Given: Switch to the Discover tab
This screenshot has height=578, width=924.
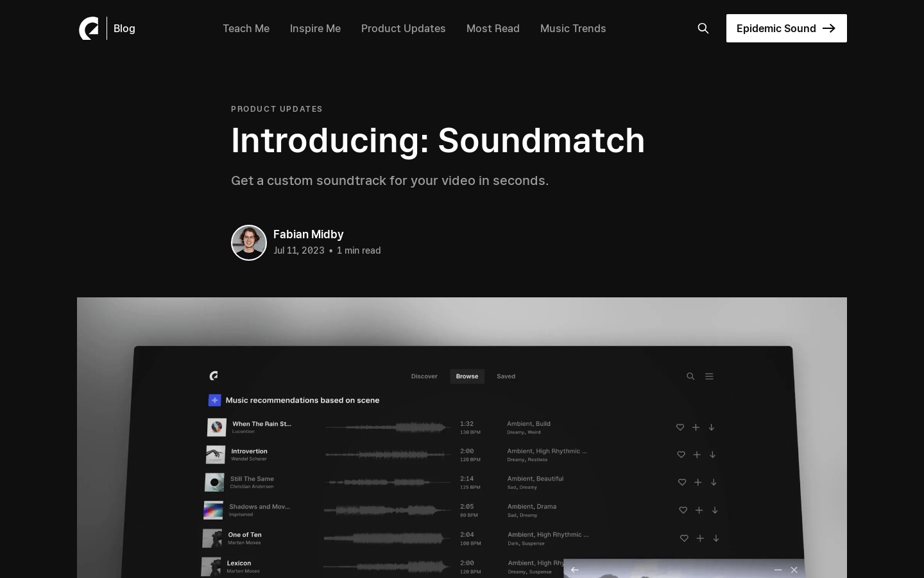Looking at the screenshot, I should [424, 376].
